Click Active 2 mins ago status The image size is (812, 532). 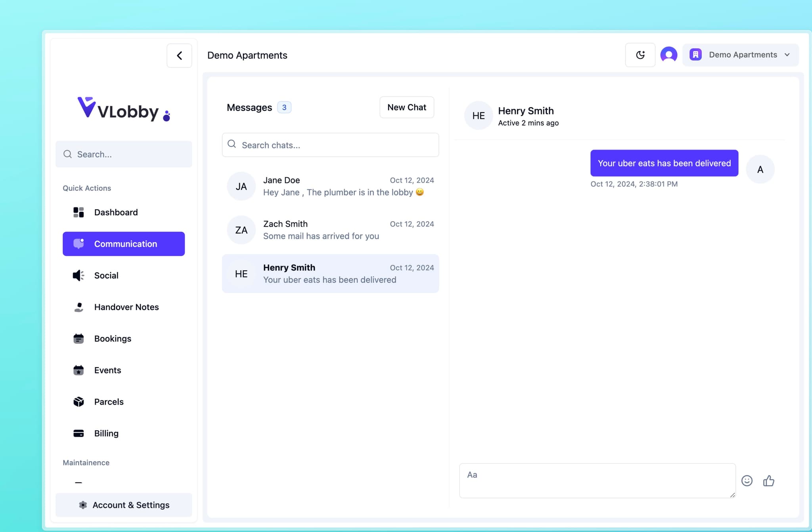point(528,123)
